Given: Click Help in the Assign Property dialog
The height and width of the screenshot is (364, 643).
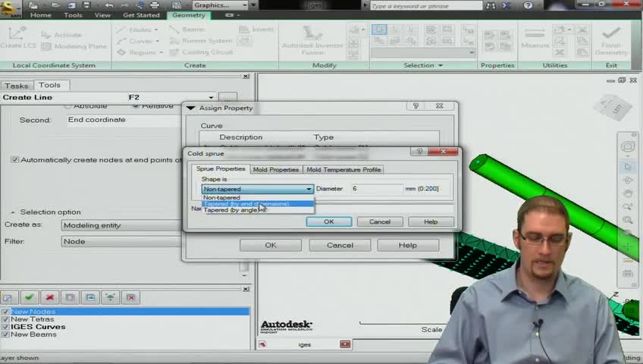Looking at the screenshot, I should (408, 245).
